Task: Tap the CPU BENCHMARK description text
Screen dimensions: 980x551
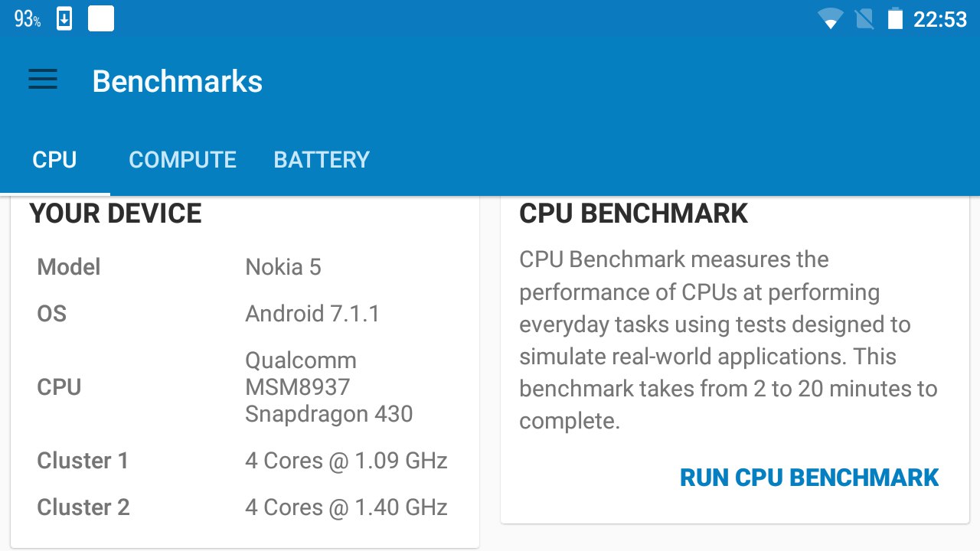Action: click(727, 340)
